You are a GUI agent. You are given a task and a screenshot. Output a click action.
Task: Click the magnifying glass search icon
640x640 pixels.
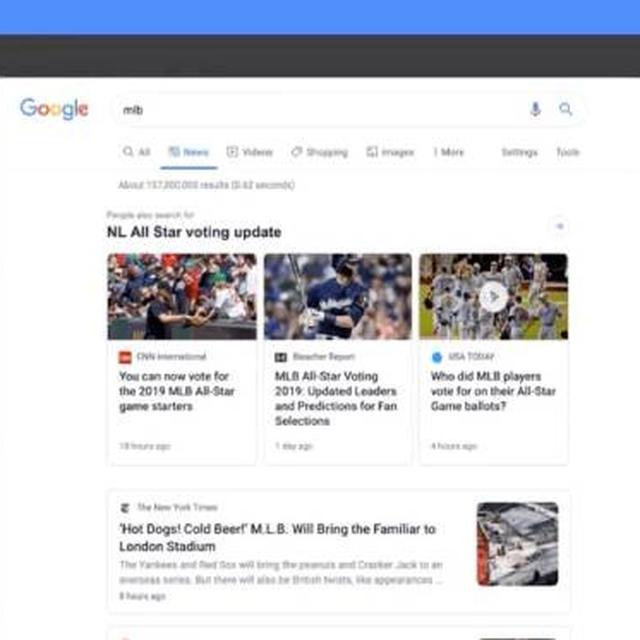click(565, 109)
